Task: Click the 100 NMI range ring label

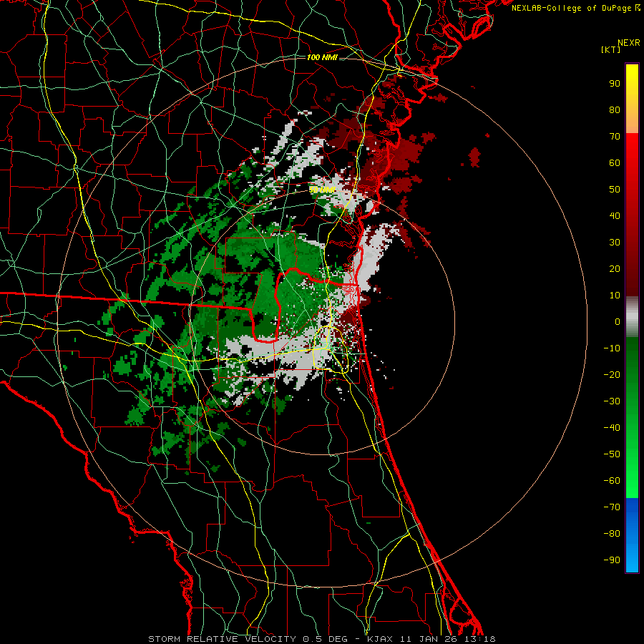Action: [322, 57]
